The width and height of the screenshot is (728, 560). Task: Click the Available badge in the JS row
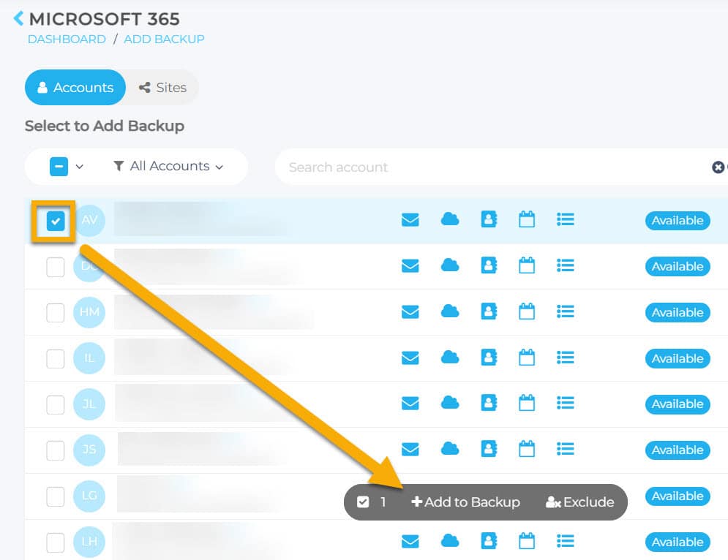tap(678, 450)
